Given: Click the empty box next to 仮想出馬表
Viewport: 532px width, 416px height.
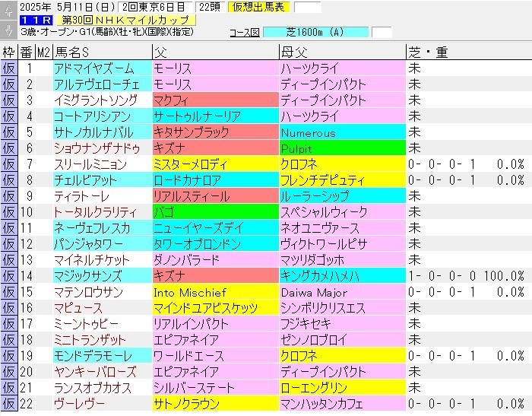Looking at the screenshot, I should (x=307, y=7).
